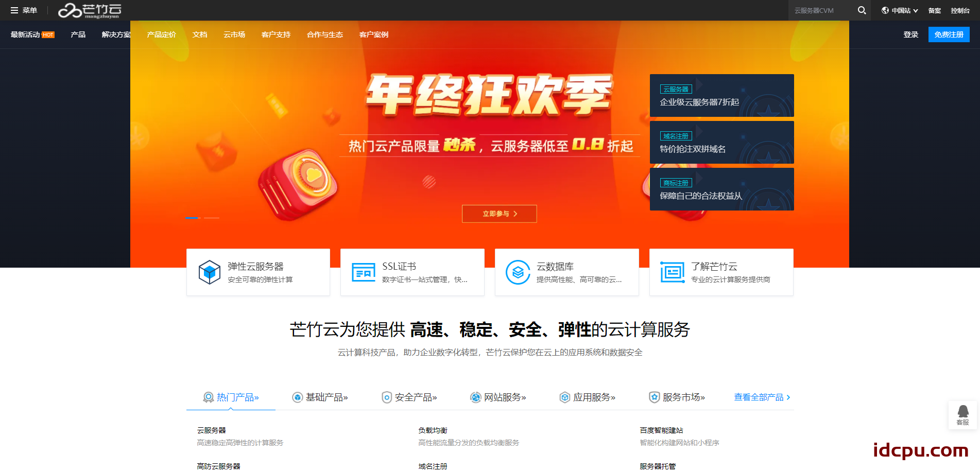Click the 负载均衡 product link
Viewport: 980px width, 472px height.
[x=433, y=430]
